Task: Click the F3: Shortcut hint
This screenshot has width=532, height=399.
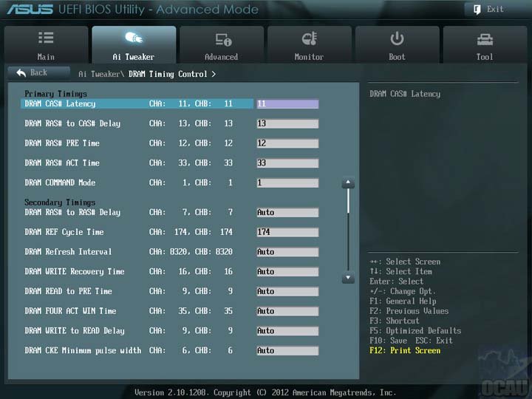Action: 395,321
